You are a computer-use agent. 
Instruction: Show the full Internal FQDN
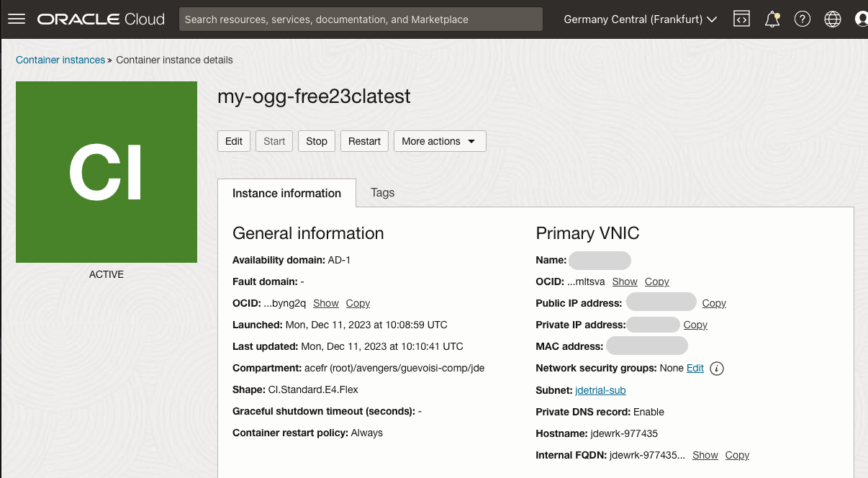[705, 455]
